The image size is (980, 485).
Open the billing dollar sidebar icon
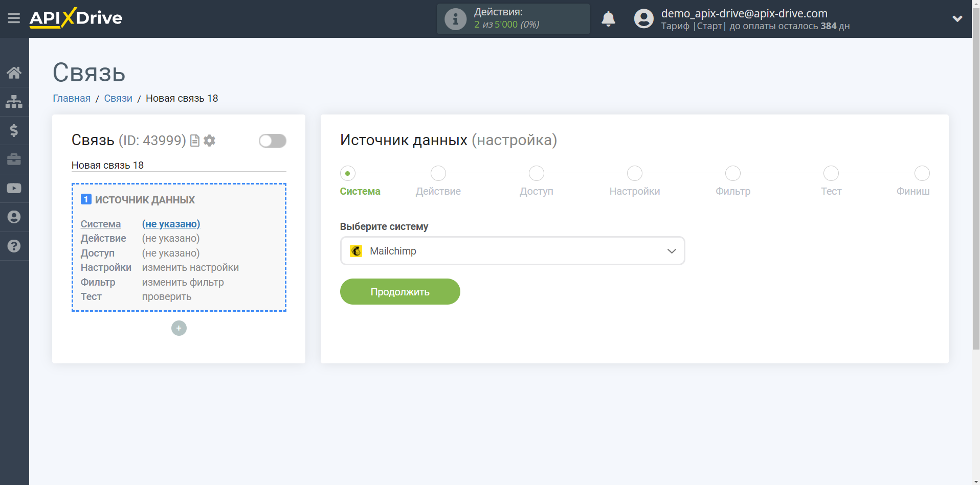(14, 130)
